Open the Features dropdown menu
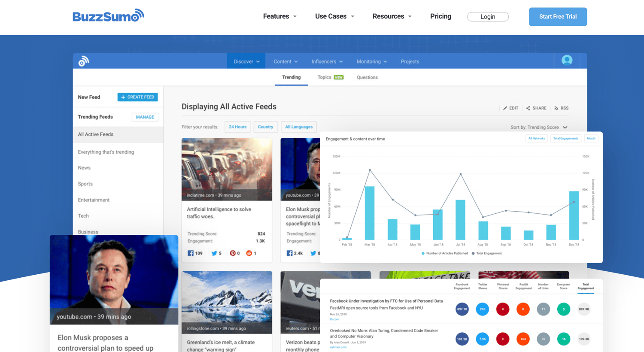 pyautogui.click(x=280, y=16)
